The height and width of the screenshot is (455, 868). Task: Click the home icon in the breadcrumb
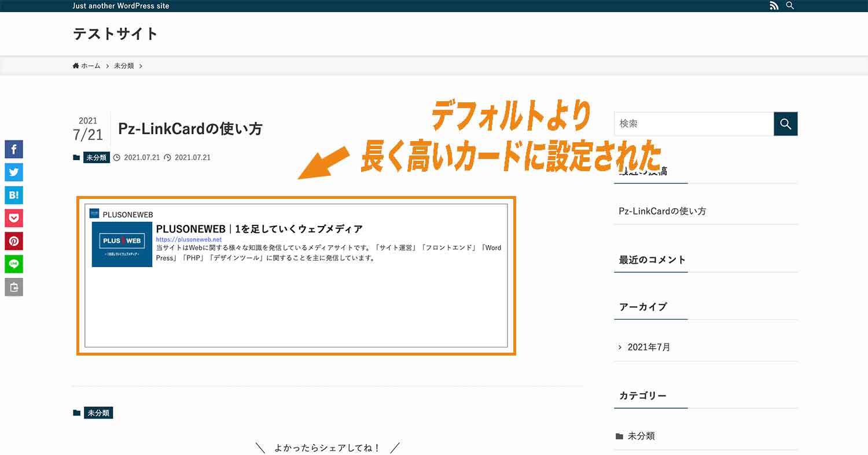(x=75, y=65)
